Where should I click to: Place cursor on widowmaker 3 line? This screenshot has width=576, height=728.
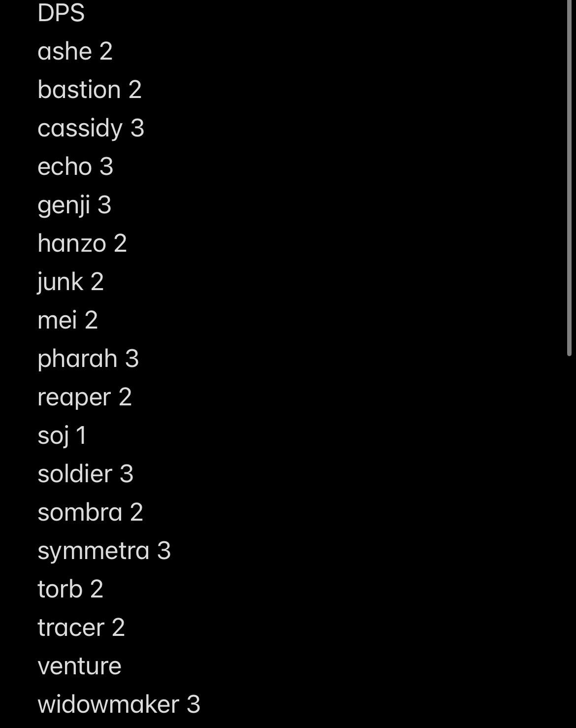(x=119, y=704)
